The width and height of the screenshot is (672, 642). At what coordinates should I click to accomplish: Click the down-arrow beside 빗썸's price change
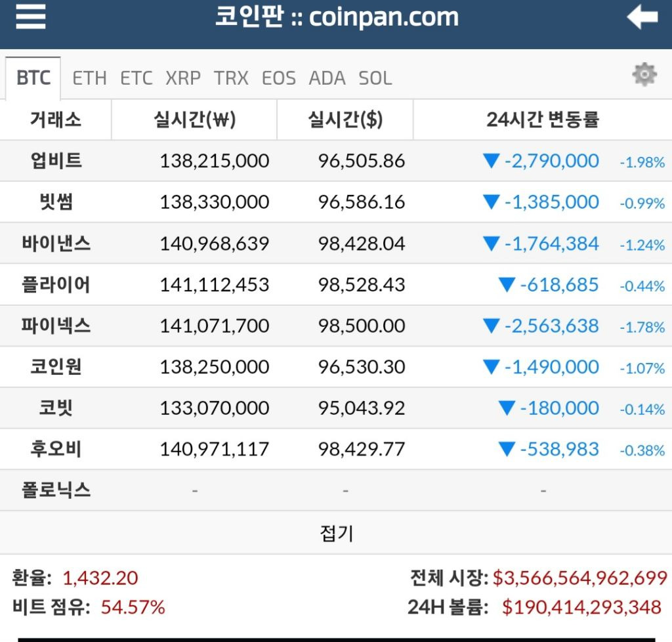tap(492, 202)
